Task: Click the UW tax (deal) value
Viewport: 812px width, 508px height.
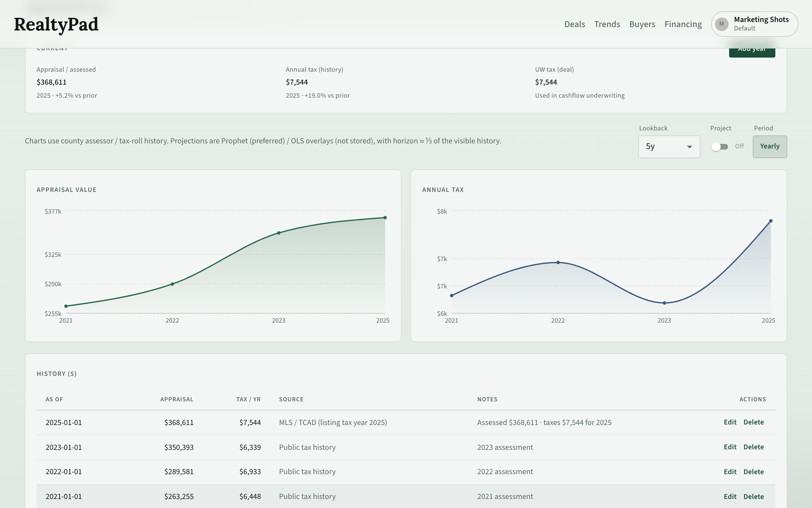Action: click(546, 82)
